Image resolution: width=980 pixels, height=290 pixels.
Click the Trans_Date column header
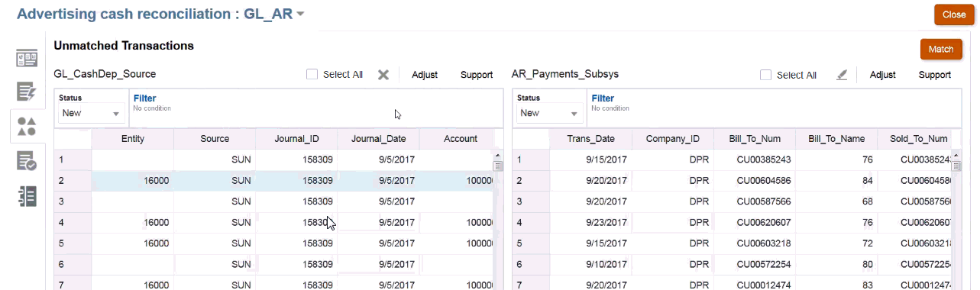[590, 139]
